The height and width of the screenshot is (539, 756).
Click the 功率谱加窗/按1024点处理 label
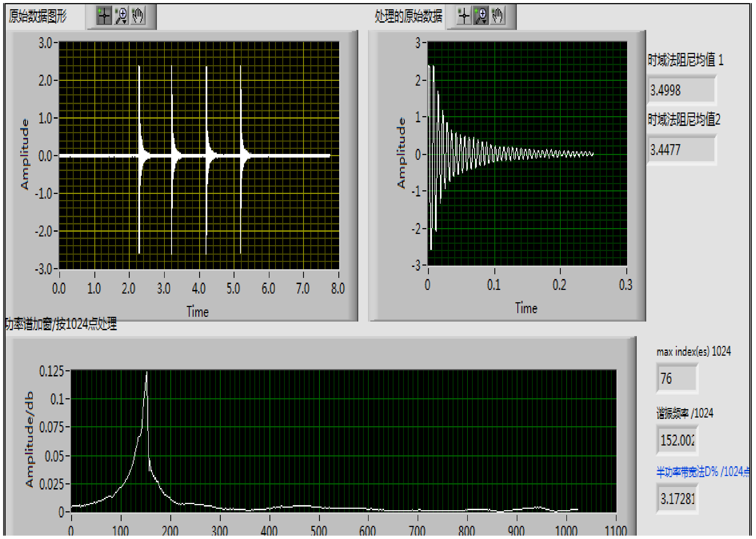[61, 324]
